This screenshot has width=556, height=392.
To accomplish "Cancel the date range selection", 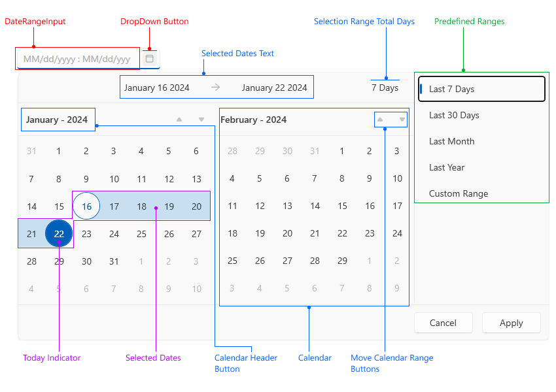I will (443, 323).
